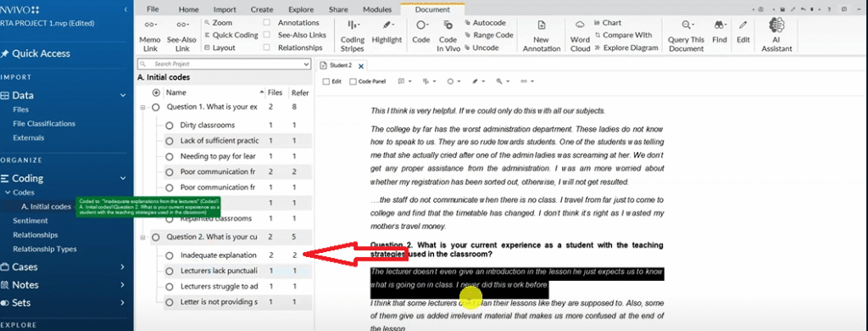Open Query This Document
This screenshot has width=868, height=331.
point(687,36)
